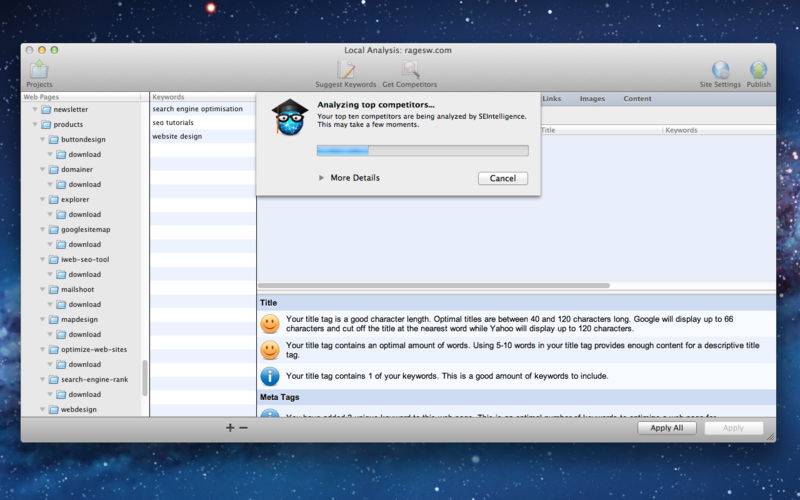This screenshot has height=500, width=800.
Task: Click the minus remove keyword icon
Action: (243, 428)
